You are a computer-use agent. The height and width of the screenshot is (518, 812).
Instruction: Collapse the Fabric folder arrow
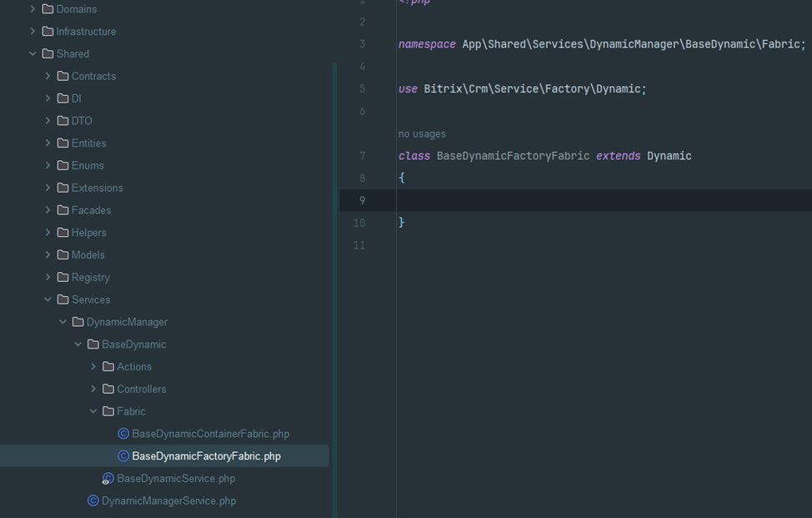[93, 411]
